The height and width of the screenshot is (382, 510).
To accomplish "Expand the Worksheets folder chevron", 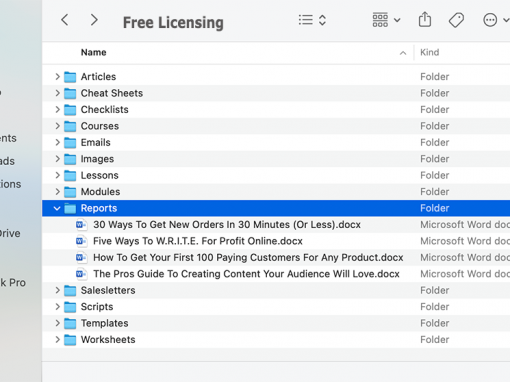I will pyautogui.click(x=57, y=340).
